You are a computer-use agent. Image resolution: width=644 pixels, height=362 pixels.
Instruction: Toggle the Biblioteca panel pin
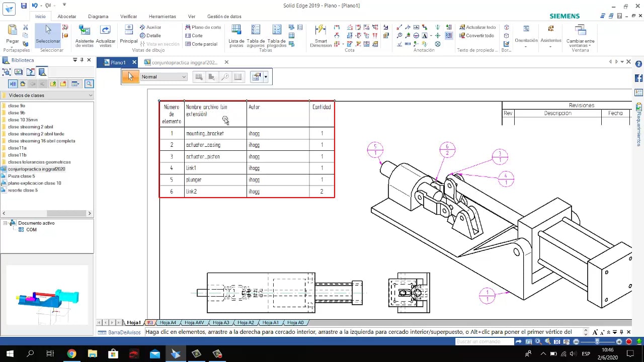point(82,60)
